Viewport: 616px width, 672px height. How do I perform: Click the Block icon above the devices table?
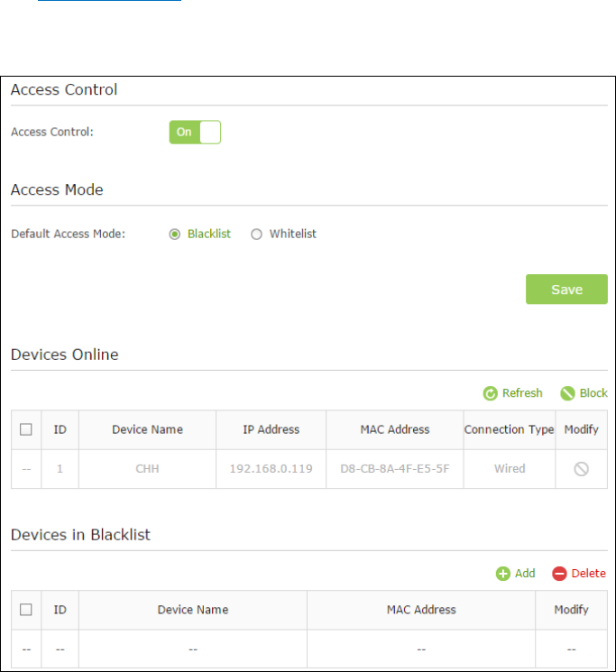coord(567,393)
